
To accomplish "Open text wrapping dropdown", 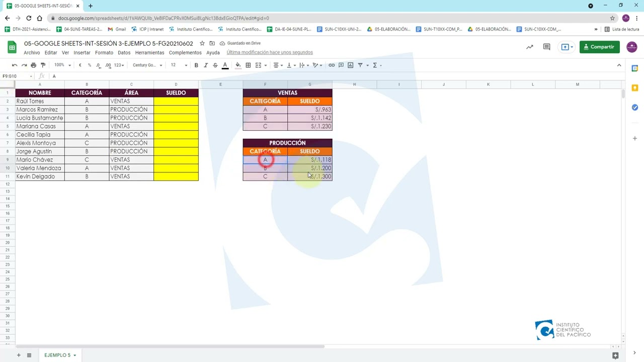I will [303, 65].
